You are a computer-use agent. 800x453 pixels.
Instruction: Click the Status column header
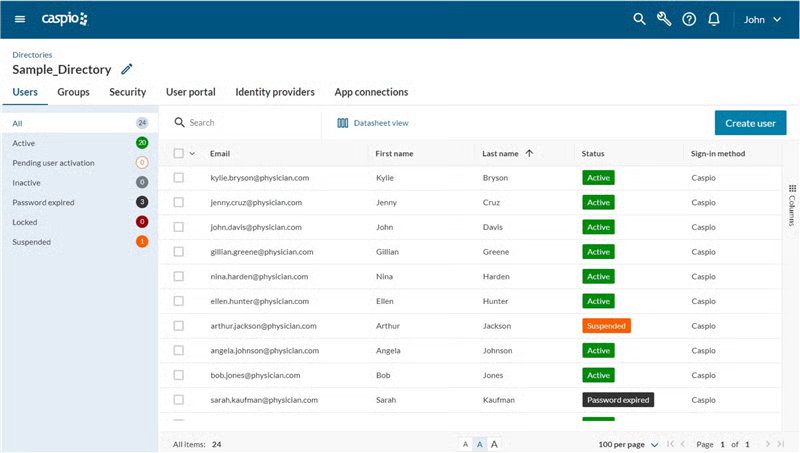click(x=593, y=153)
